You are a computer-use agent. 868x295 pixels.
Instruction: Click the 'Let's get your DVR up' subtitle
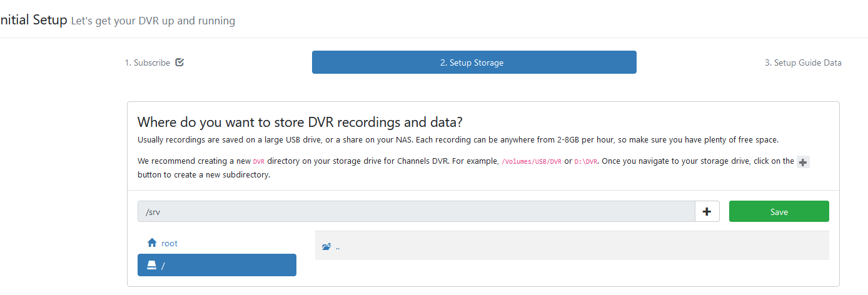coord(153,21)
